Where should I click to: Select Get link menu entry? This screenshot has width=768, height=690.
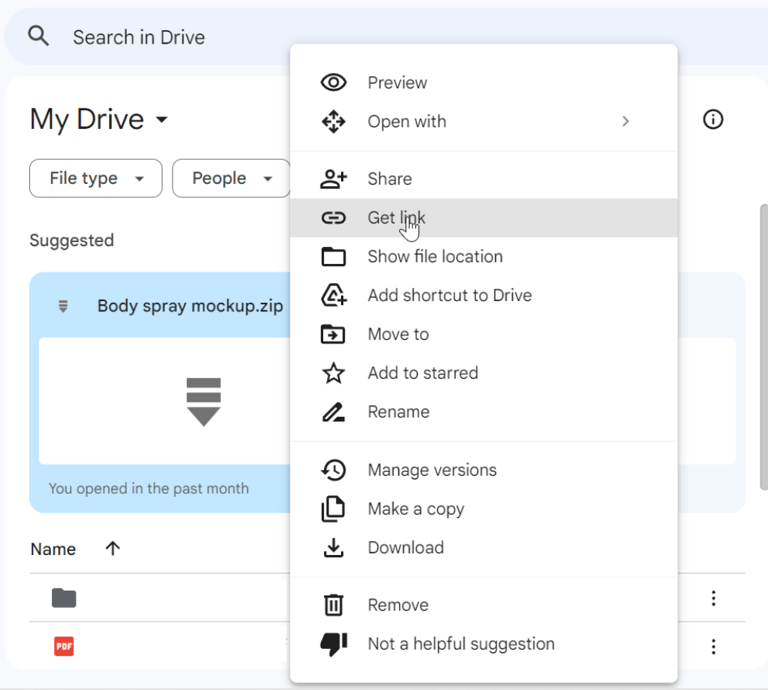[483, 217]
